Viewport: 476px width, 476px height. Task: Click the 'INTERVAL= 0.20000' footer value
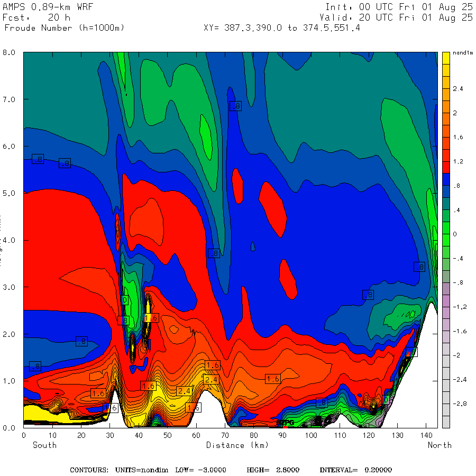356,470
